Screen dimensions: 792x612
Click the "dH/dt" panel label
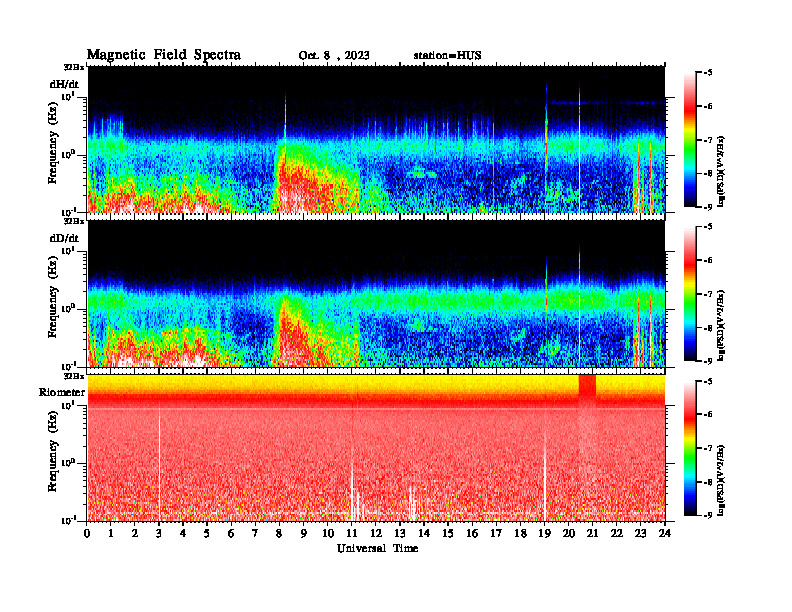coord(64,84)
